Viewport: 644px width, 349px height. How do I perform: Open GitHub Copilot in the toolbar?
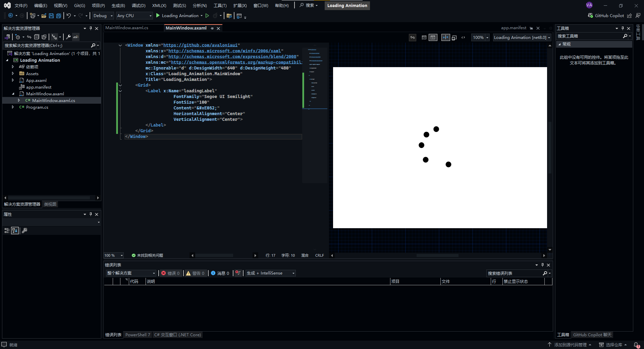606,16
